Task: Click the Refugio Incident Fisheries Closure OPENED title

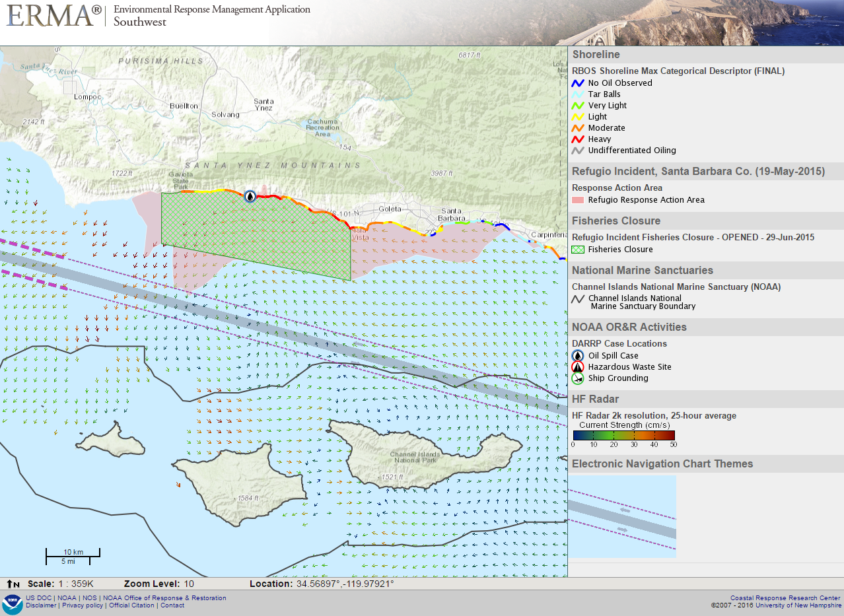Action: [x=693, y=238]
